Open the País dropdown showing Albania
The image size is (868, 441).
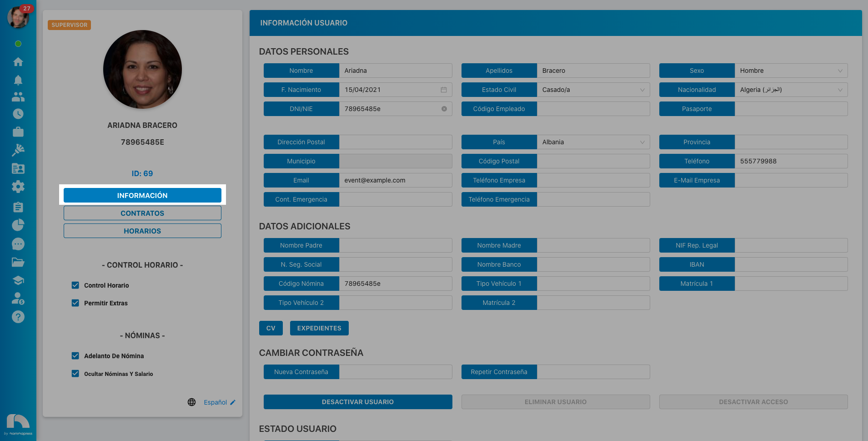(x=593, y=142)
